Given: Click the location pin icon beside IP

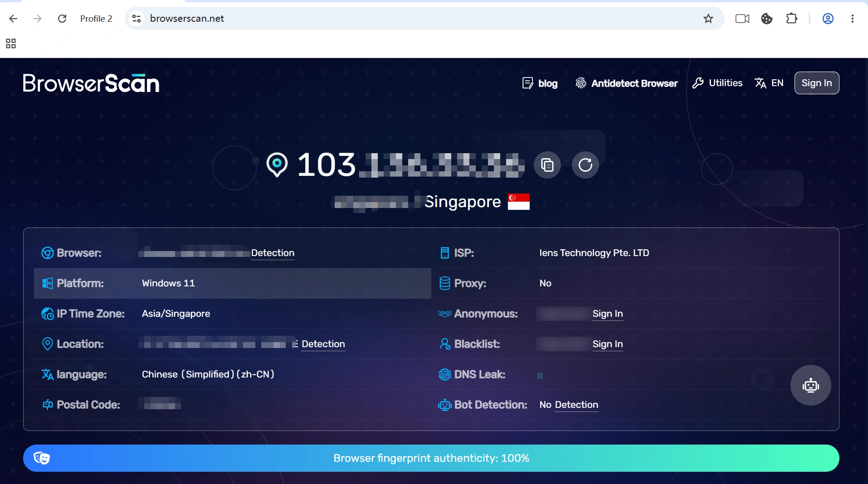Looking at the screenshot, I should click(x=277, y=165).
